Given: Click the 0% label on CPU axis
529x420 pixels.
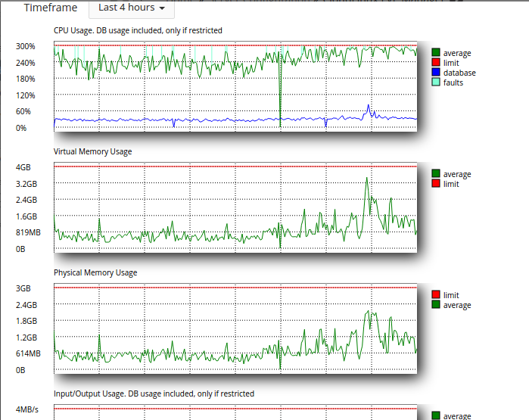Looking at the screenshot, I should pyautogui.click(x=21, y=128).
